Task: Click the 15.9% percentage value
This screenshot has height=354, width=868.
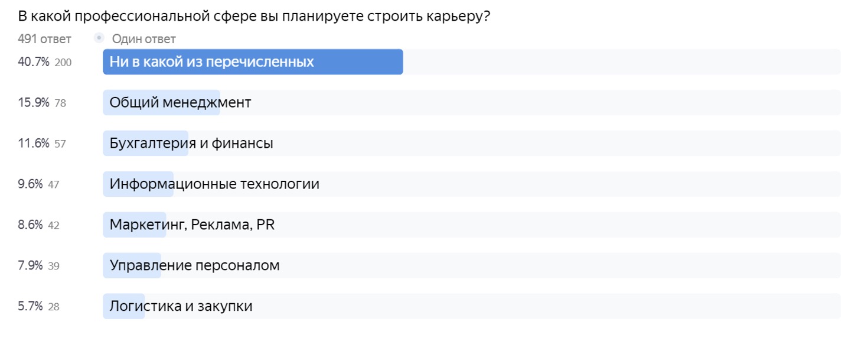Action: coord(34,103)
